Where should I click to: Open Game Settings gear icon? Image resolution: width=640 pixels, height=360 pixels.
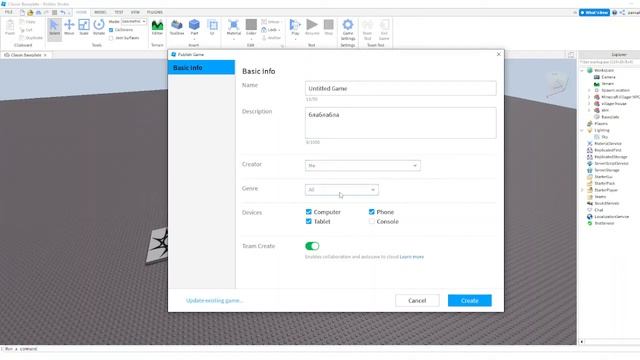pos(348,29)
